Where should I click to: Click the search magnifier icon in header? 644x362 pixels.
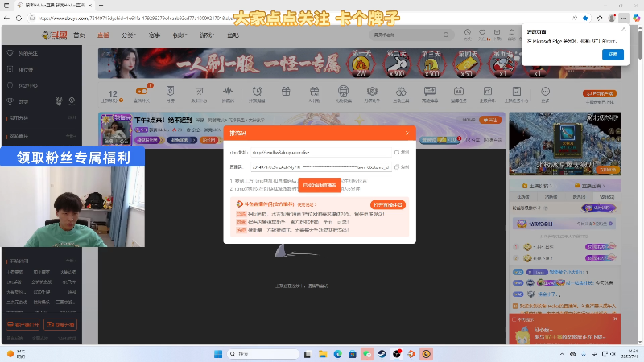click(446, 35)
